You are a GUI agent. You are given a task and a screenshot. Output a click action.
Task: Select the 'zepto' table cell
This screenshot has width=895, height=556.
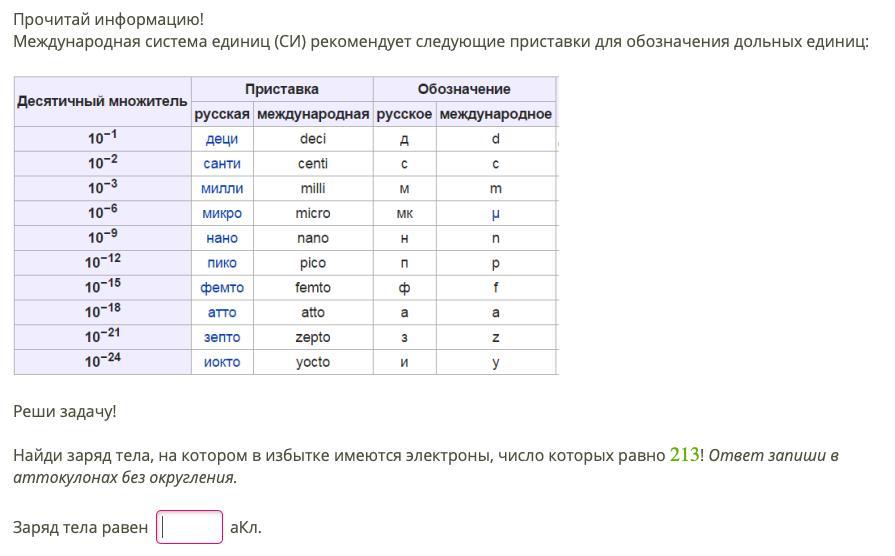313,337
